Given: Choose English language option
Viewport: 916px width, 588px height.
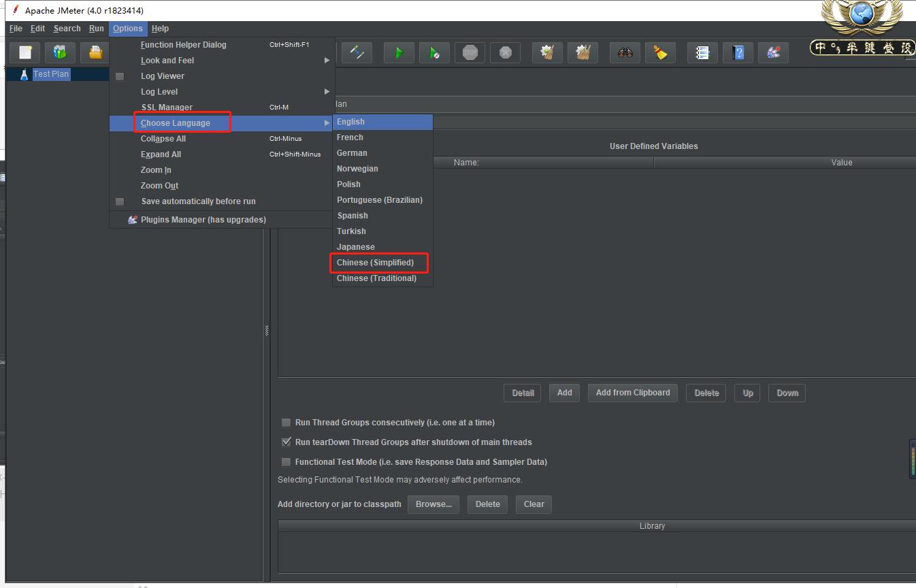Looking at the screenshot, I should tap(382, 122).
